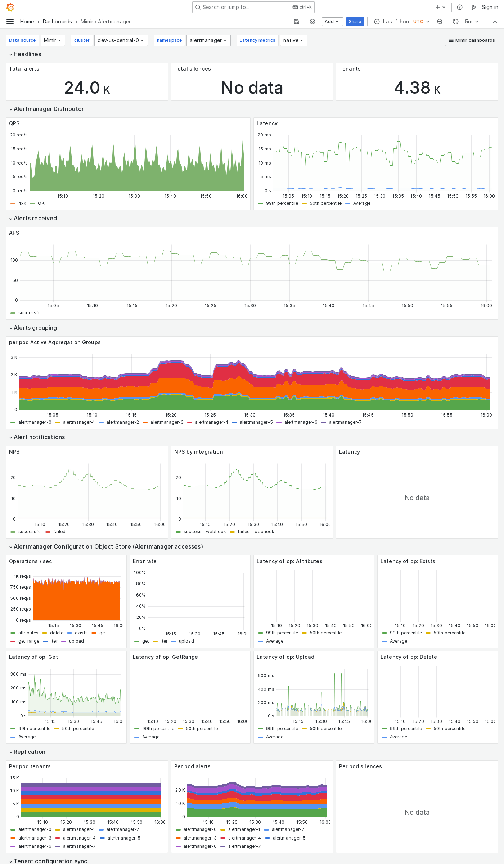
Task: Click the refresh dashboard icon
Action: click(456, 22)
